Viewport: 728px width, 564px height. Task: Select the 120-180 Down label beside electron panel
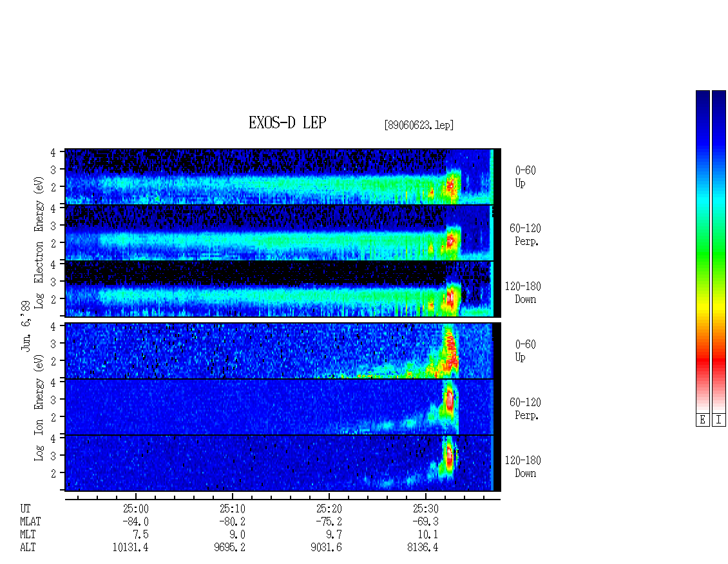pos(523,293)
